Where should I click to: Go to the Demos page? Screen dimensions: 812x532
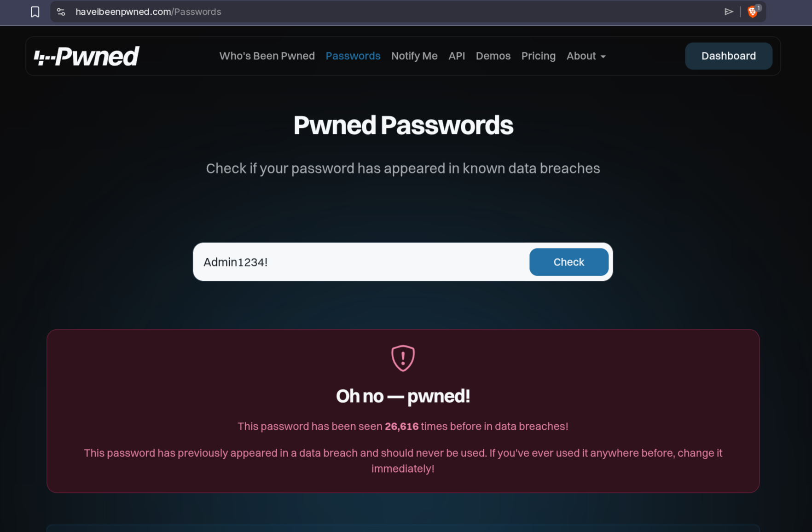click(x=493, y=56)
